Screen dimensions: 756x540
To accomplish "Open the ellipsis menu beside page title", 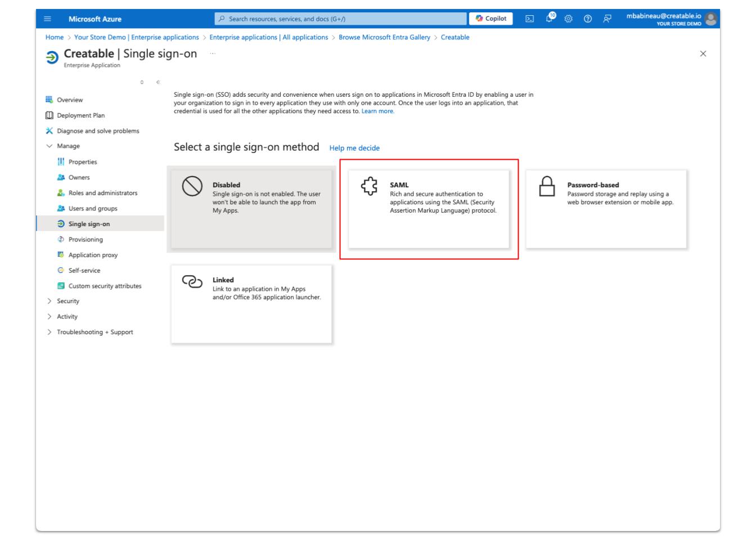I will [212, 53].
